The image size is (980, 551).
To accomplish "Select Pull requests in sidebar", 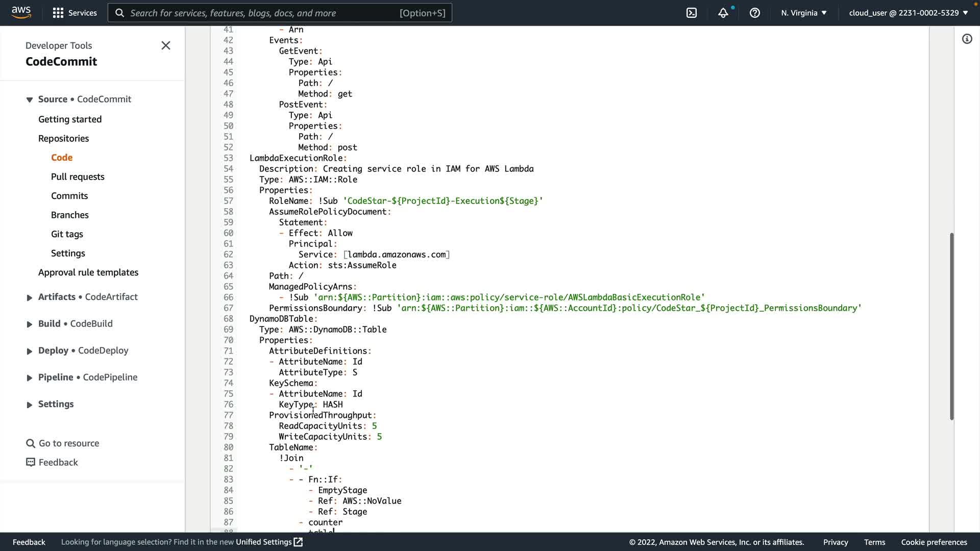I will [x=78, y=177].
